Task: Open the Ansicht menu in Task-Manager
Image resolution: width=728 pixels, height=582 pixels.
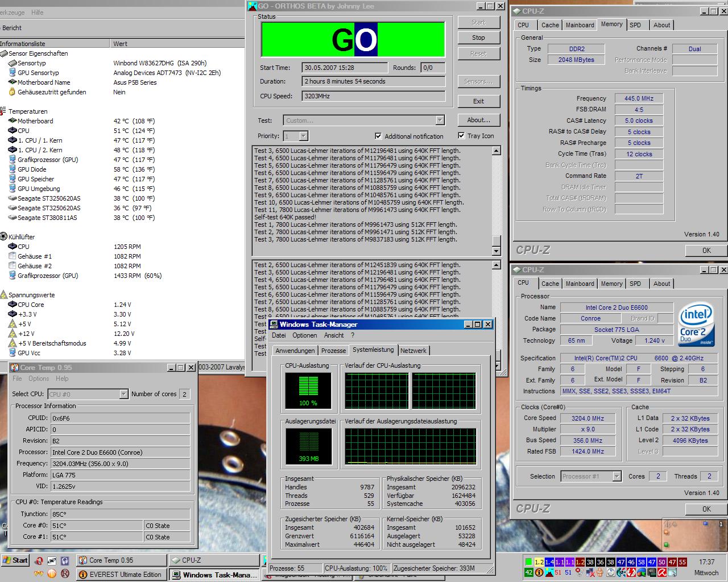Action: [334, 335]
